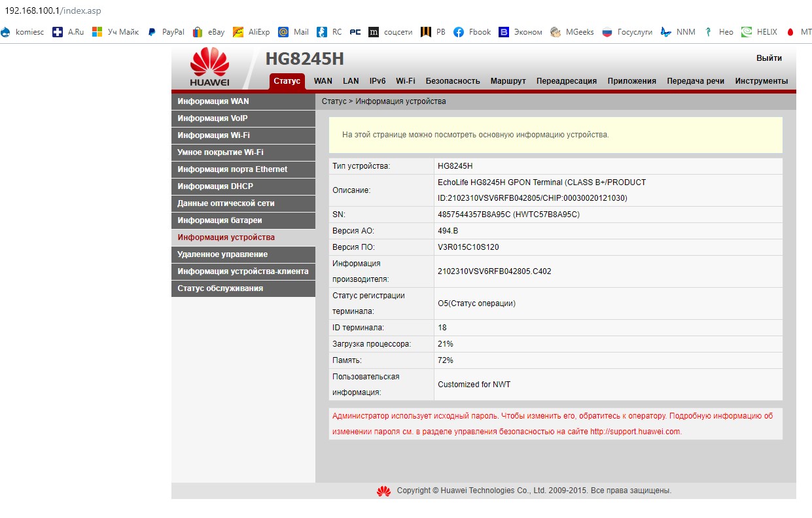The height and width of the screenshot is (518, 812).
Task: Open Информация Wi-Fi in sidebar
Action: tap(243, 135)
